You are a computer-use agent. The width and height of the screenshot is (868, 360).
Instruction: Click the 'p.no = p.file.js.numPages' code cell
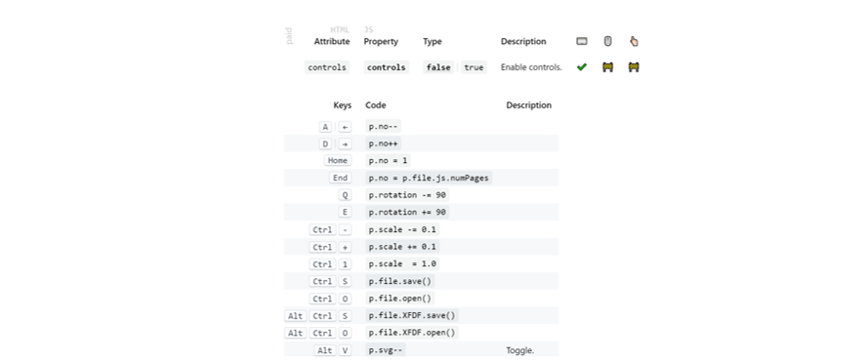click(x=429, y=178)
